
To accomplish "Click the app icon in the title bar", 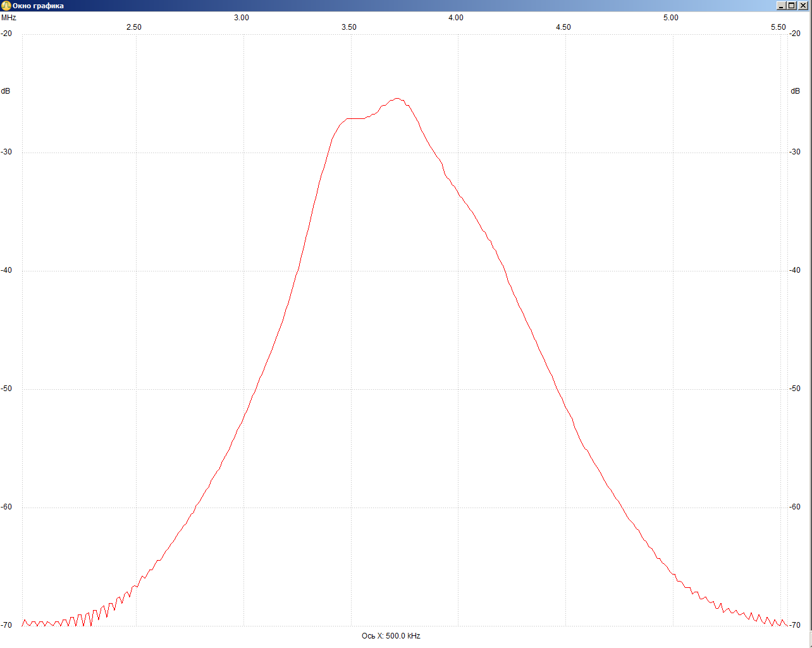I will [x=6, y=6].
